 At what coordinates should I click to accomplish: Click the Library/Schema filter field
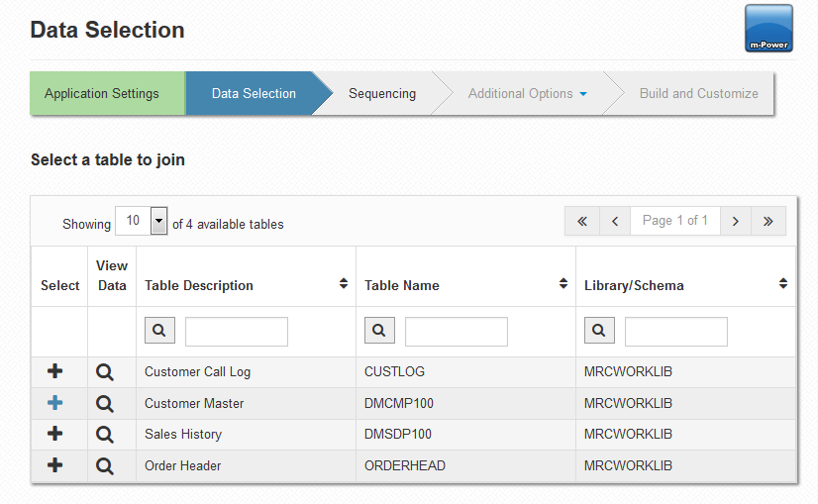tap(676, 332)
